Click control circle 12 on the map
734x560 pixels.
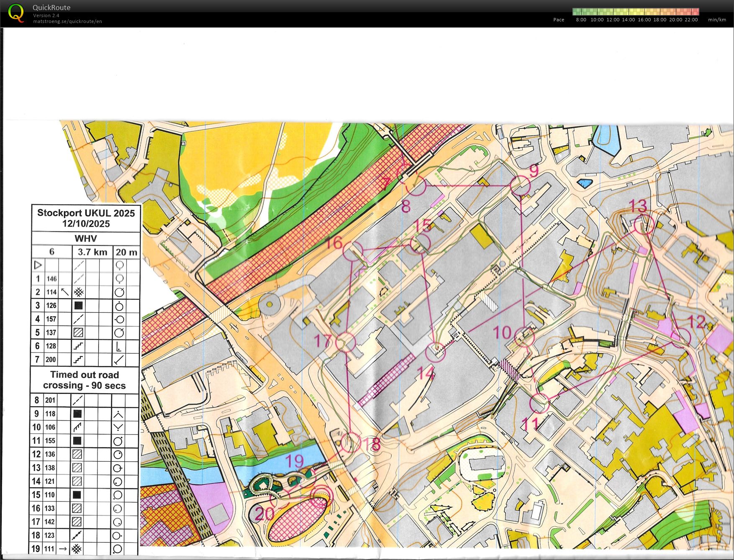(x=680, y=337)
